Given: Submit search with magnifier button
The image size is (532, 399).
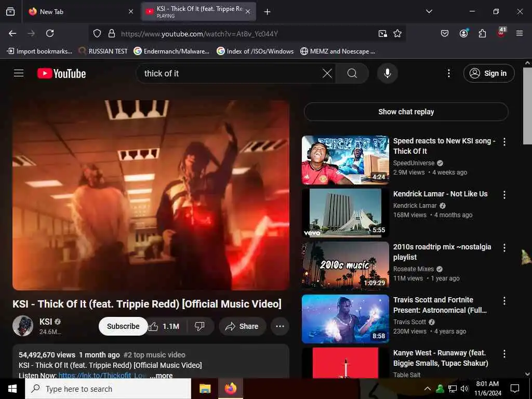Looking at the screenshot, I should point(352,73).
